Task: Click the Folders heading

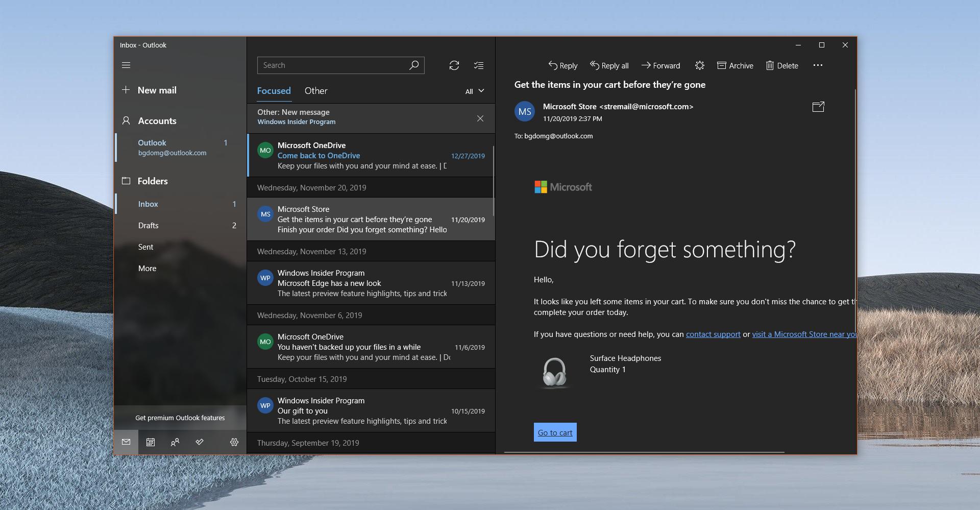Action: (x=153, y=181)
